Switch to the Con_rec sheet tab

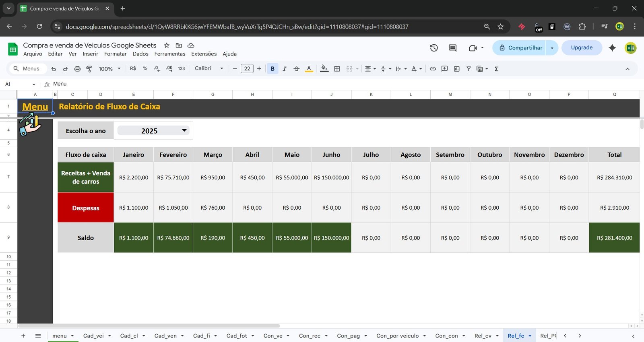[310, 336]
